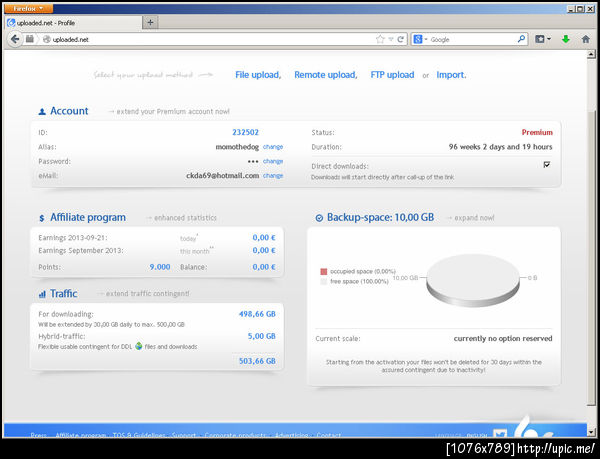
Task: Click the Twitter icon in the footer
Action: pyautogui.click(x=500, y=434)
